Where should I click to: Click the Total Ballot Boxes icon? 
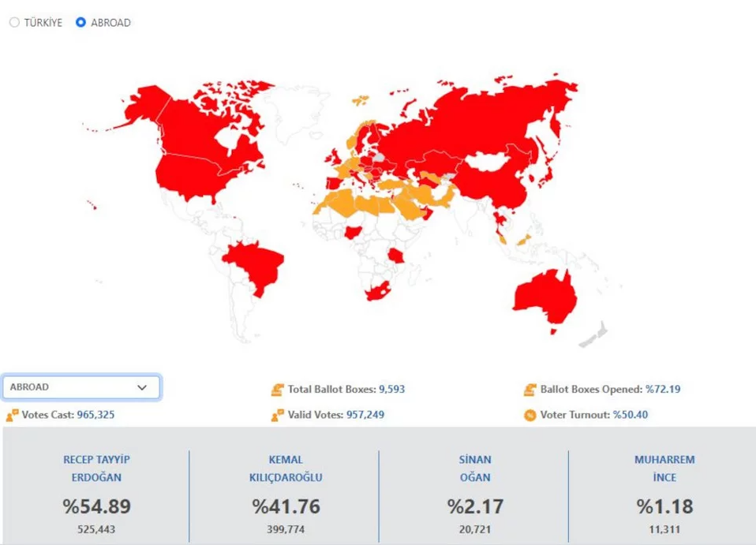[277, 390]
